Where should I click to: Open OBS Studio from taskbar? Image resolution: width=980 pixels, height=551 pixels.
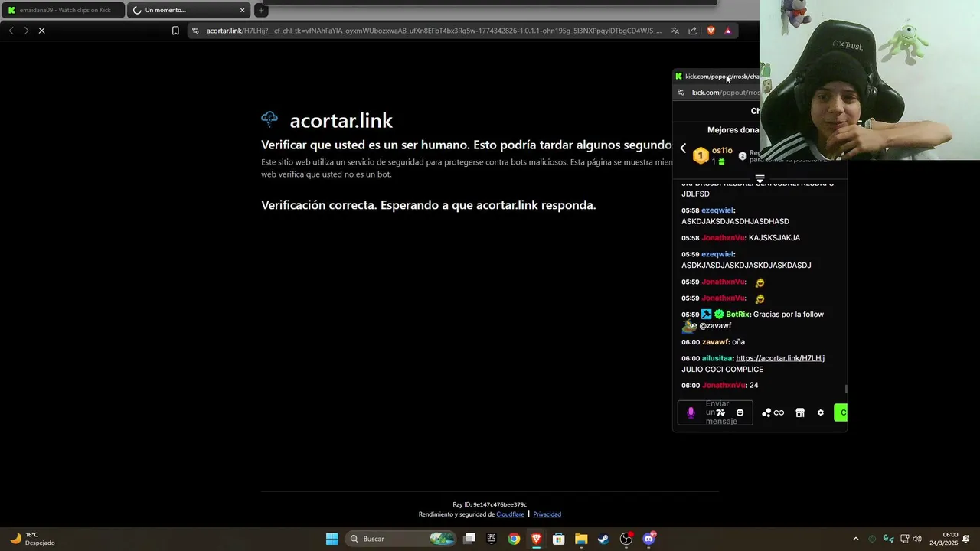click(626, 539)
